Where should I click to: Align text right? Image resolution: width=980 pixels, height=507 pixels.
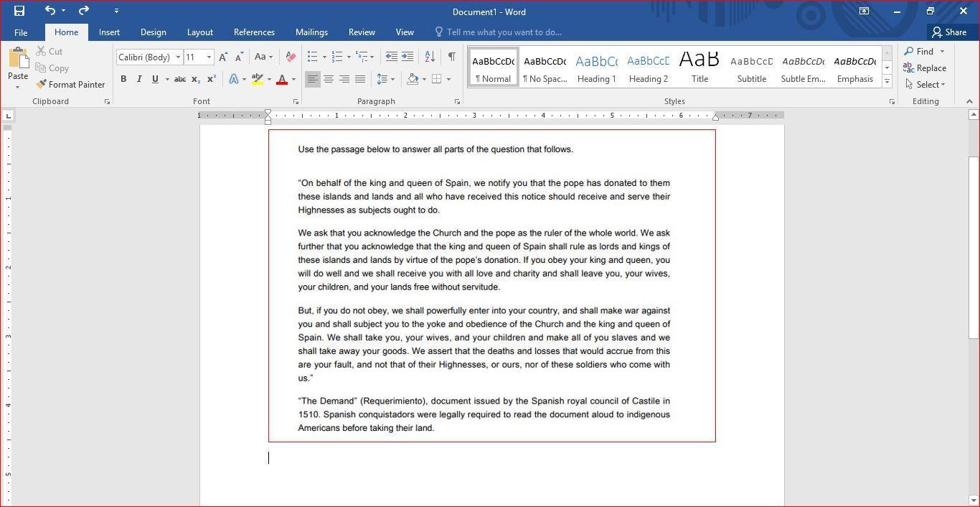click(x=344, y=79)
